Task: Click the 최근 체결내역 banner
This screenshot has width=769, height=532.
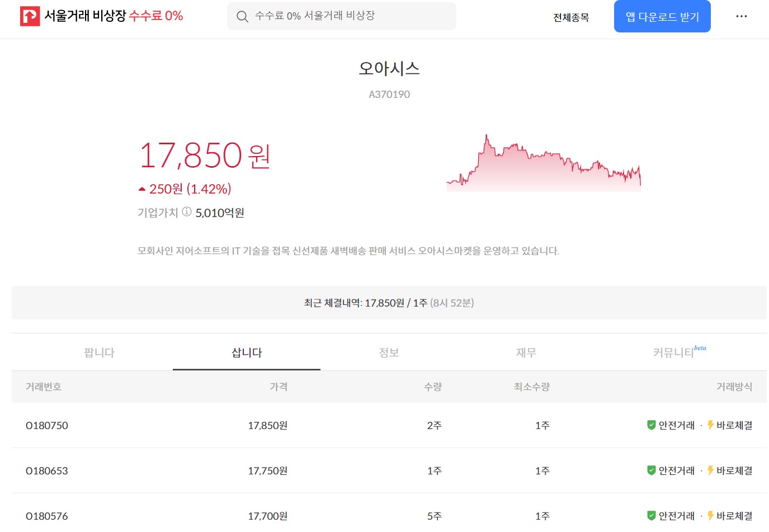Action: coord(389,303)
